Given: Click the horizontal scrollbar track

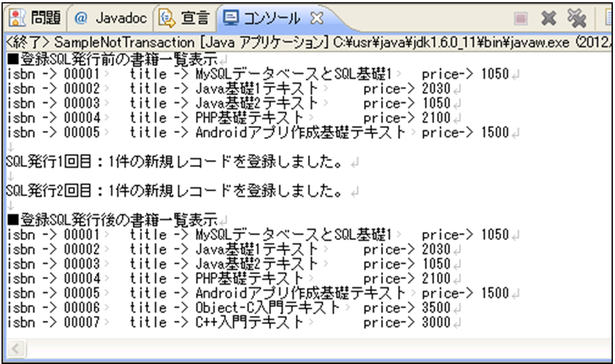Looking at the screenshot, I should pyautogui.click(x=310, y=345).
